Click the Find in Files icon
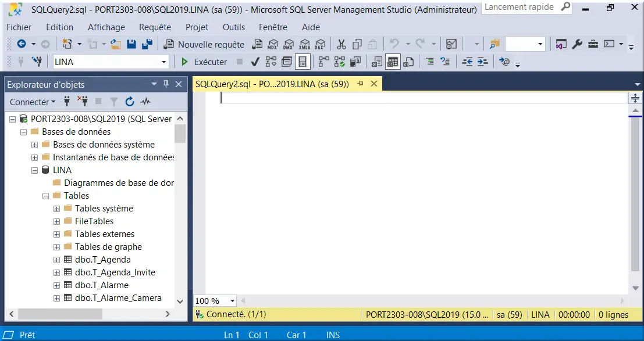 (495, 44)
